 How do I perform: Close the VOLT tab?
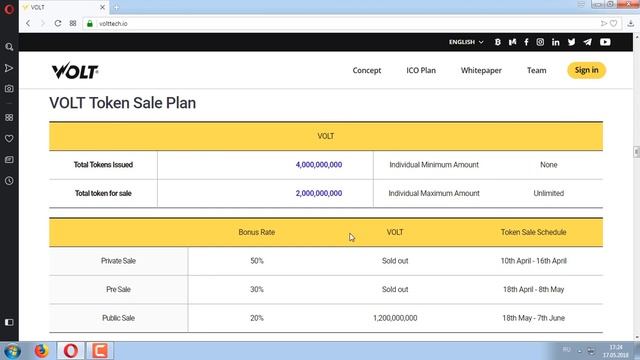click(102, 7)
